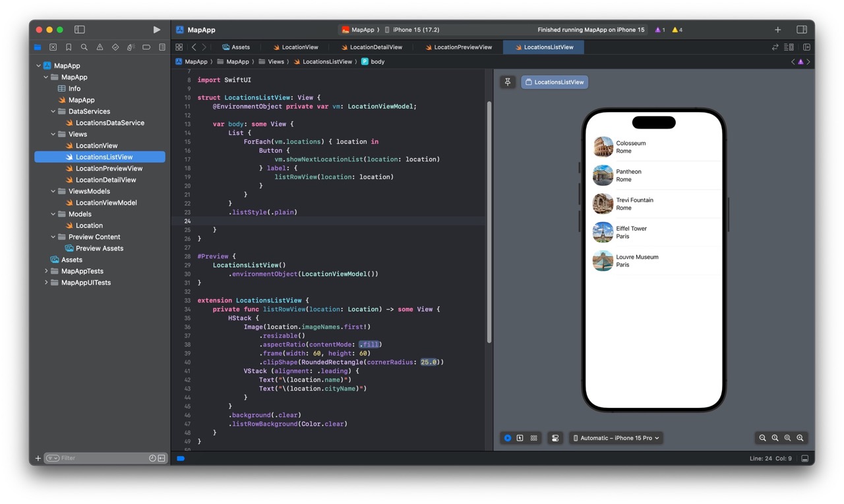Tap the Eiffel Tower row in preview
Viewport: 844px width, 504px height.
[x=653, y=233]
